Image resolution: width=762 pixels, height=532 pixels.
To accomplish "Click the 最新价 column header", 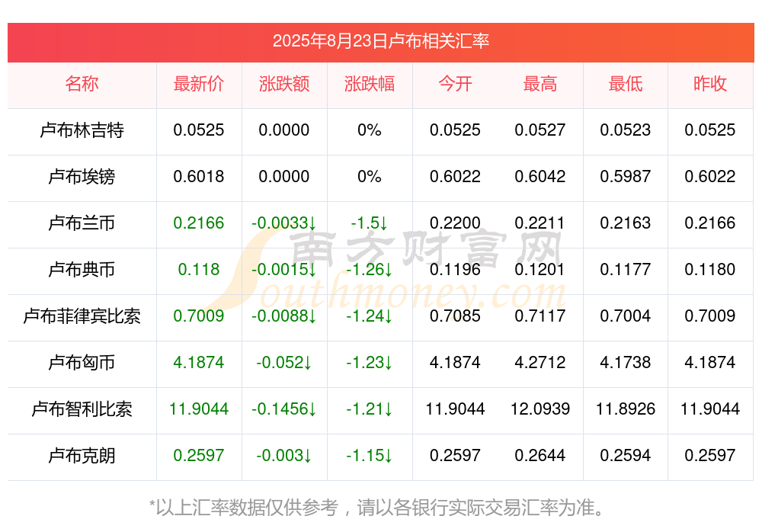I will [199, 84].
